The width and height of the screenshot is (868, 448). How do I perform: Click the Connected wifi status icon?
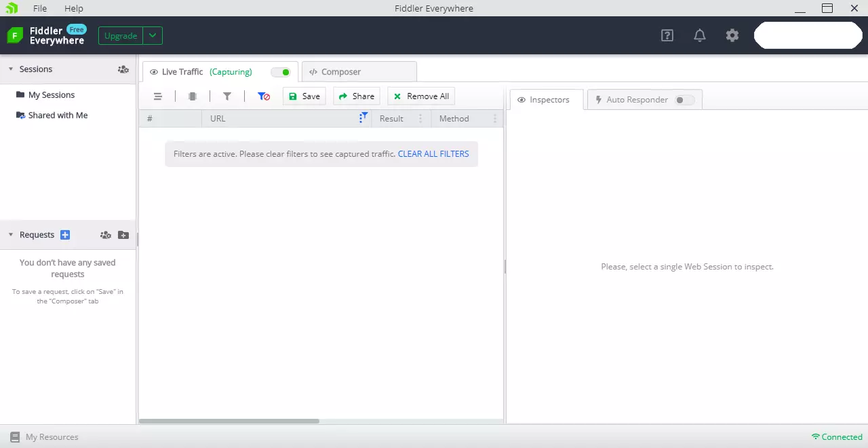[815, 437]
